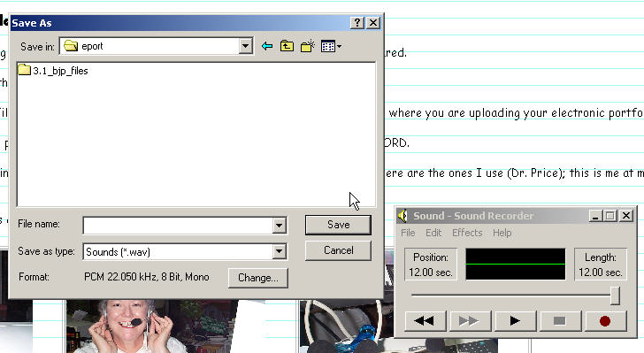644x353 pixels.
Task: Click the Position 12.00 sec. readout
Action: coord(431,265)
